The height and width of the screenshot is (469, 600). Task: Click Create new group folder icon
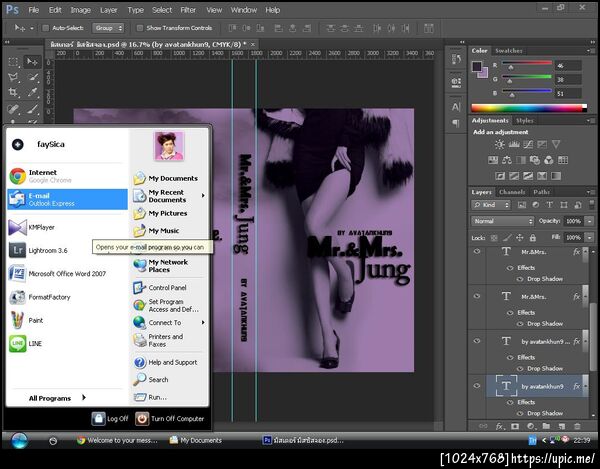coord(546,426)
